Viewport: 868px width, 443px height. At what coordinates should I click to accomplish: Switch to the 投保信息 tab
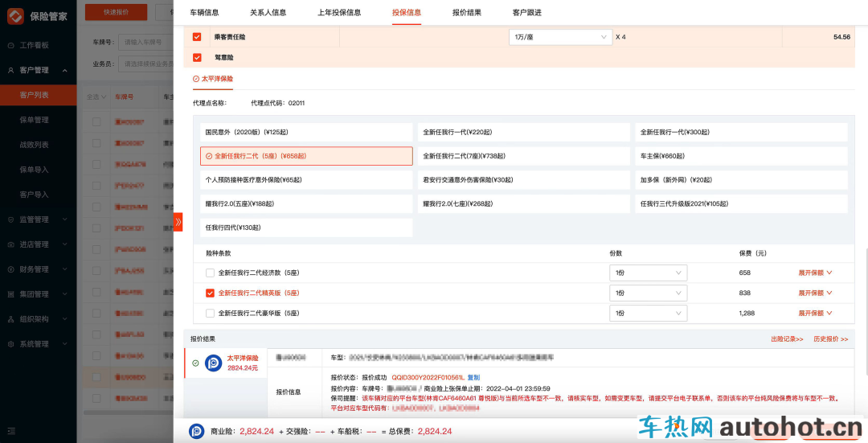(407, 12)
